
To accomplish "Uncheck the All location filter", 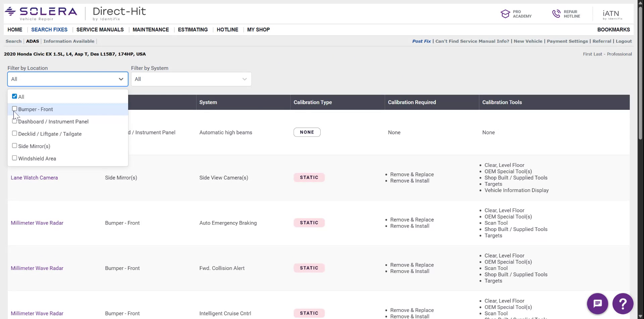I will tap(14, 96).
